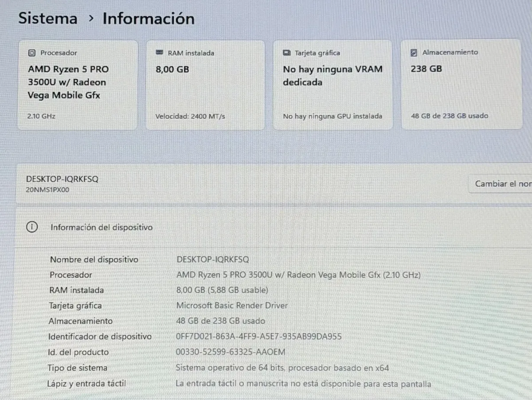Click the Almacenamiento disk icon
Image resolution: width=532 pixels, height=400 pixels.
[414, 53]
